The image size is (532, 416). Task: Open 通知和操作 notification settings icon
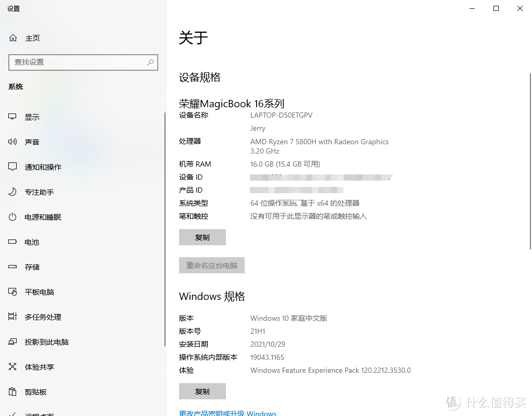12,167
